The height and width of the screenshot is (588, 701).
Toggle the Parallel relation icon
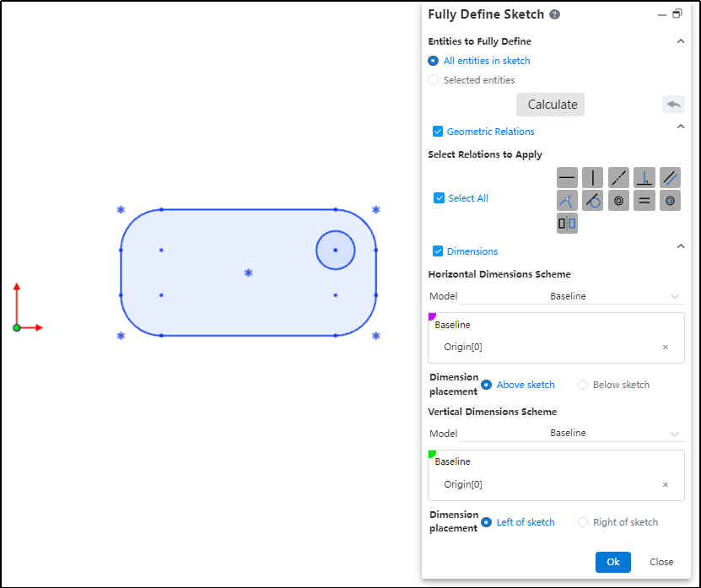tap(670, 177)
